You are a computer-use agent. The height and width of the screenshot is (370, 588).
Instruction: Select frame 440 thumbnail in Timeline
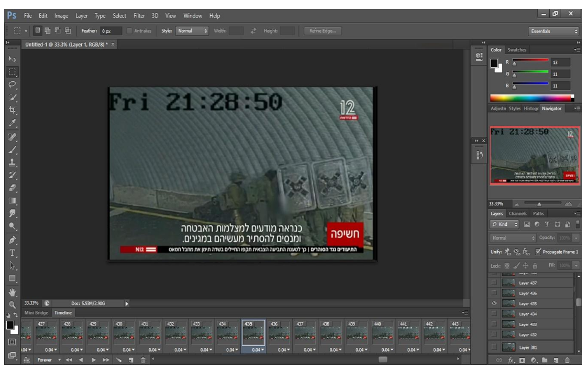point(382,334)
